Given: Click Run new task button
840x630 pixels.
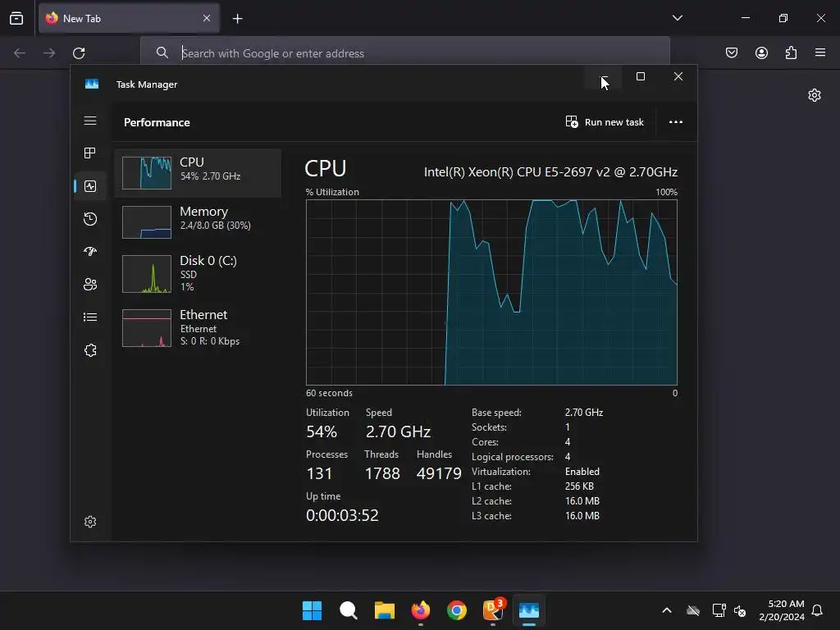Looking at the screenshot, I should point(605,122).
